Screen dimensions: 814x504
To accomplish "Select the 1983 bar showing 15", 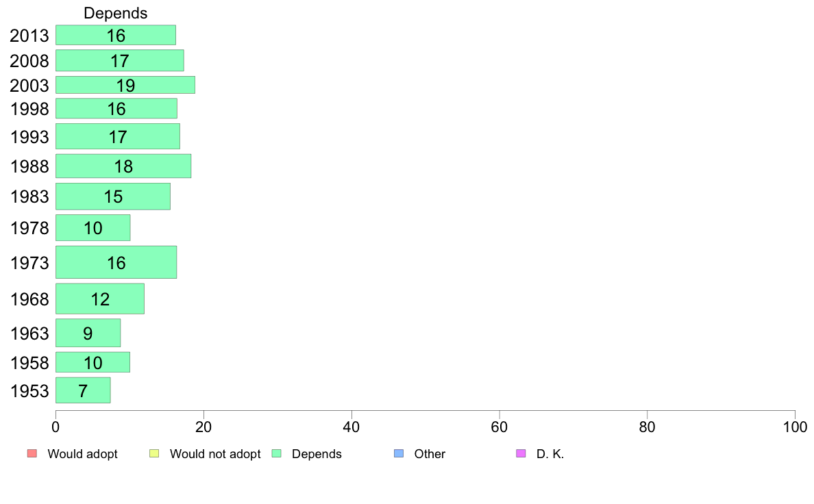I will click(x=112, y=197).
